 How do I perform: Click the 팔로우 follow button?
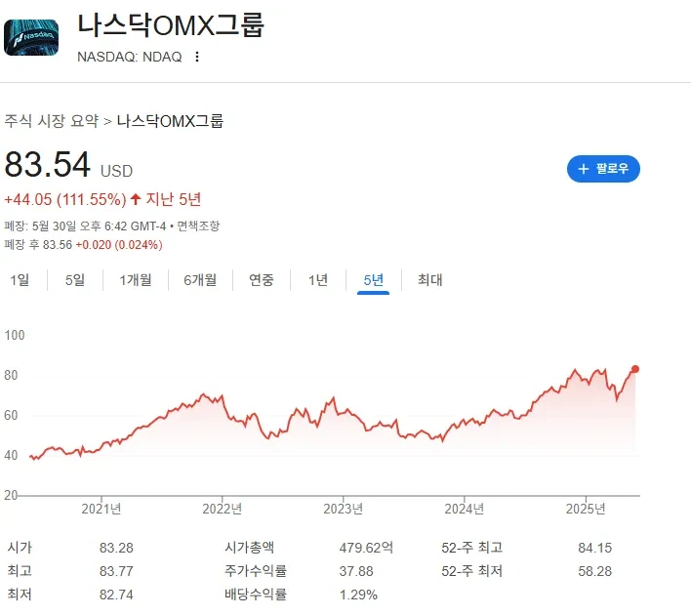click(x=603, y=169)
